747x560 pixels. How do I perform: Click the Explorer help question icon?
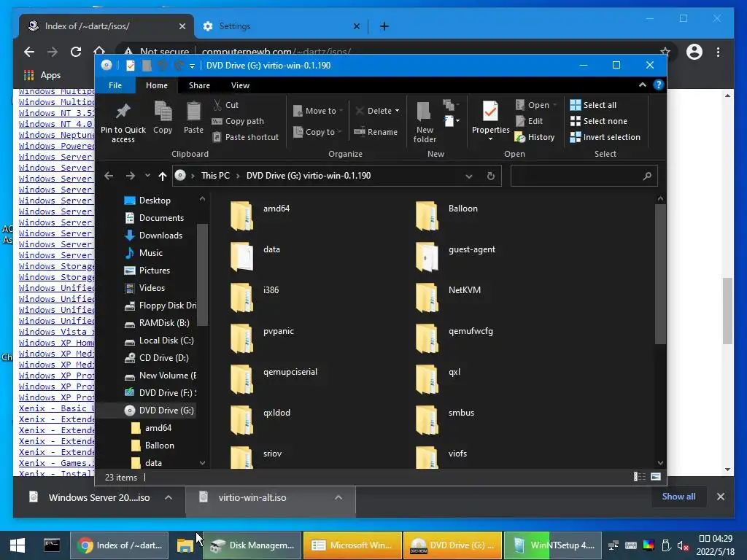pyautogui.click(x=659, y=85)
